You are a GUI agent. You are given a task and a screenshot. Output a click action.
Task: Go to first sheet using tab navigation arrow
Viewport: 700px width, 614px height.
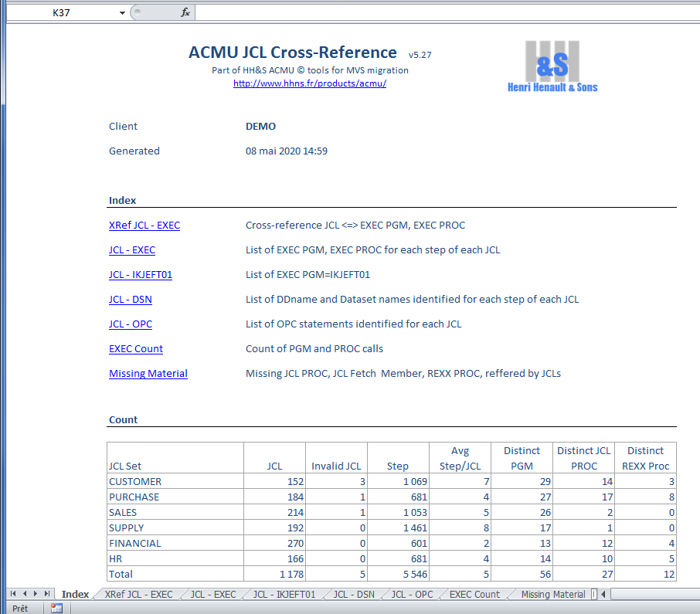point(13,594)
